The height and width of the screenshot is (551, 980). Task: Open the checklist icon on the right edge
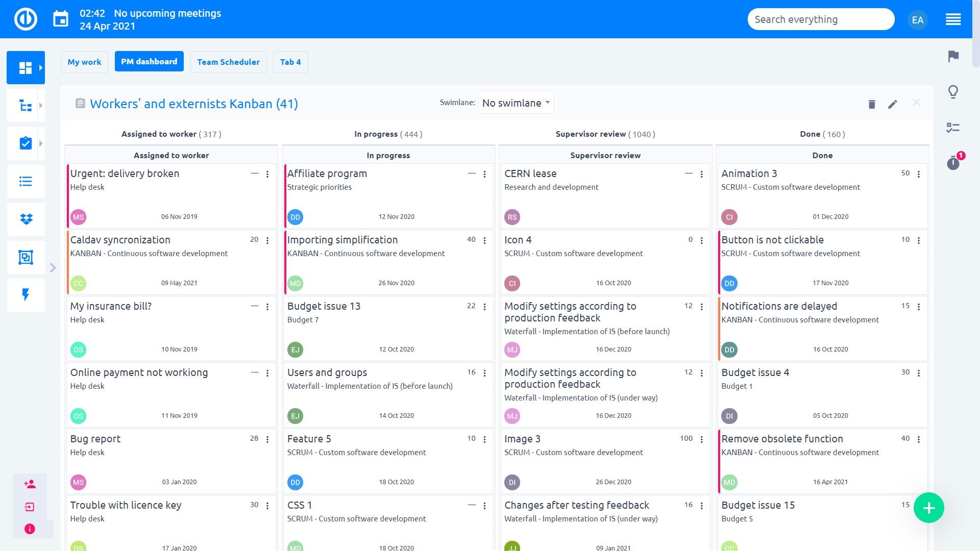point(952,128)
